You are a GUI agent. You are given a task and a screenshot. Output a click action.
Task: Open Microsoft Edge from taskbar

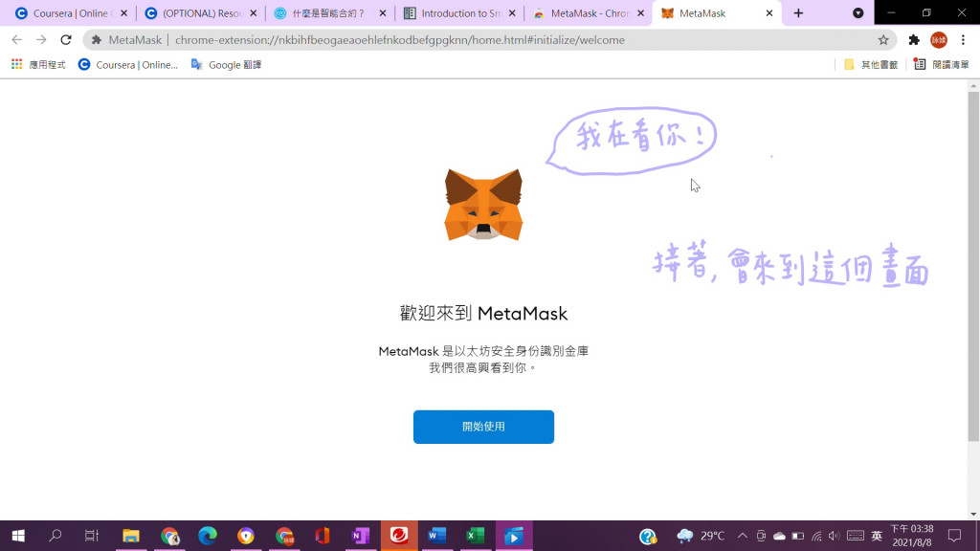coord(208,536)
